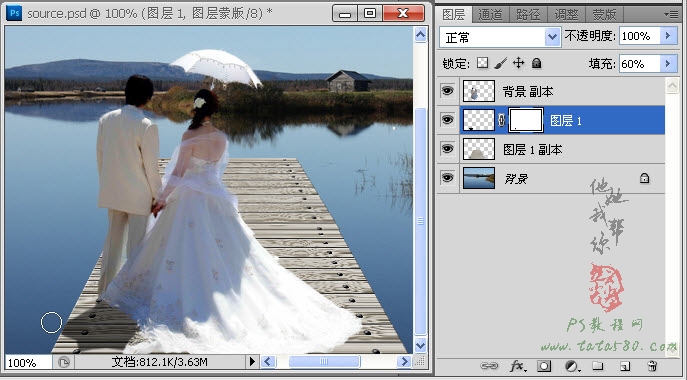This screenshot has width=687, height=380.
Task: Click the zoom 100% field in status bar
Action: [x=28, y=362]
